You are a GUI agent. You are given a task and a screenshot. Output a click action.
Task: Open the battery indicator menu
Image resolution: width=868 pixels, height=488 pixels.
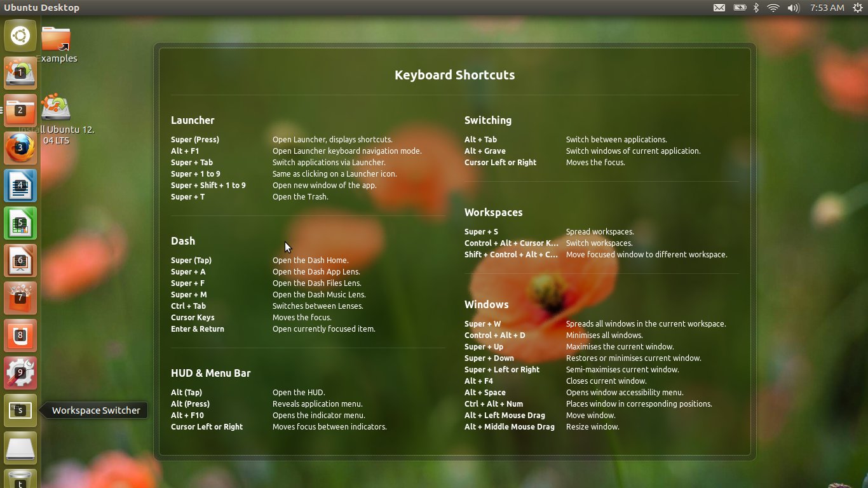pos(740,8)
